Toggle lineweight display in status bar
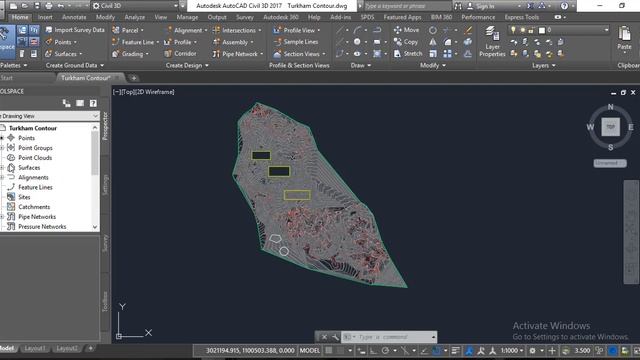640x360 pixels. point(456,350)
